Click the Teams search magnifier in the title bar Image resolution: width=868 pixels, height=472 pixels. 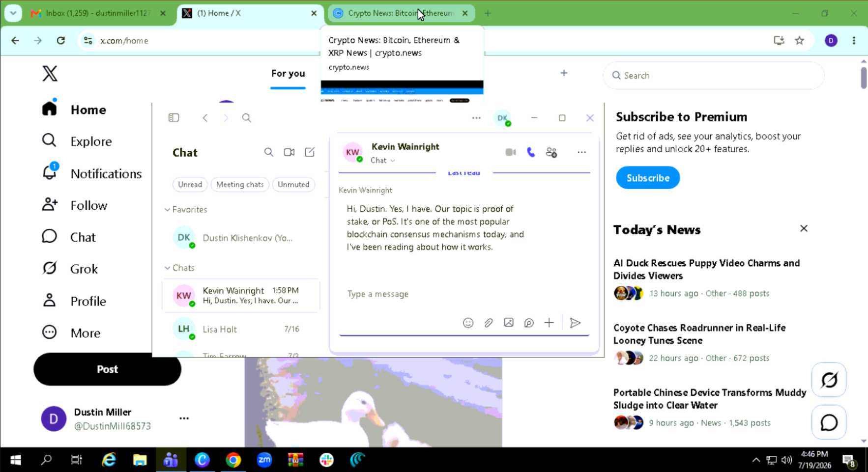pyautogui.click(x=246, y=118)
